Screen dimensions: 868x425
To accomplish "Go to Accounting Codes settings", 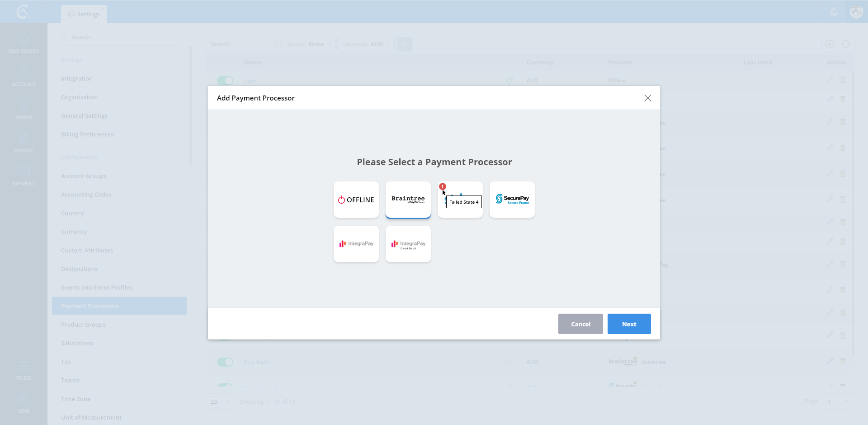I will [x=86, y=195].
